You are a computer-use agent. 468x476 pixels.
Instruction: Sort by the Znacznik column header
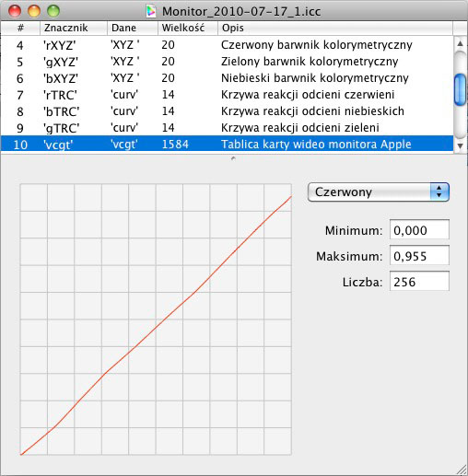[x=74, y=28]
